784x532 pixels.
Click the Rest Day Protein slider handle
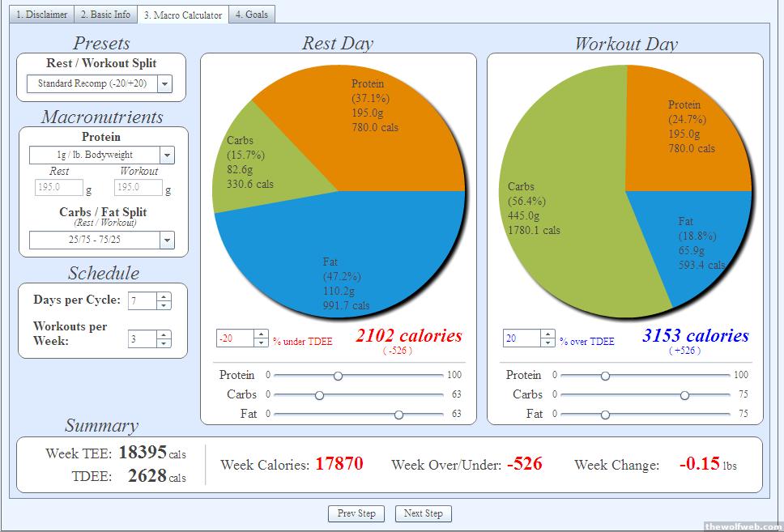click(338, 376)
